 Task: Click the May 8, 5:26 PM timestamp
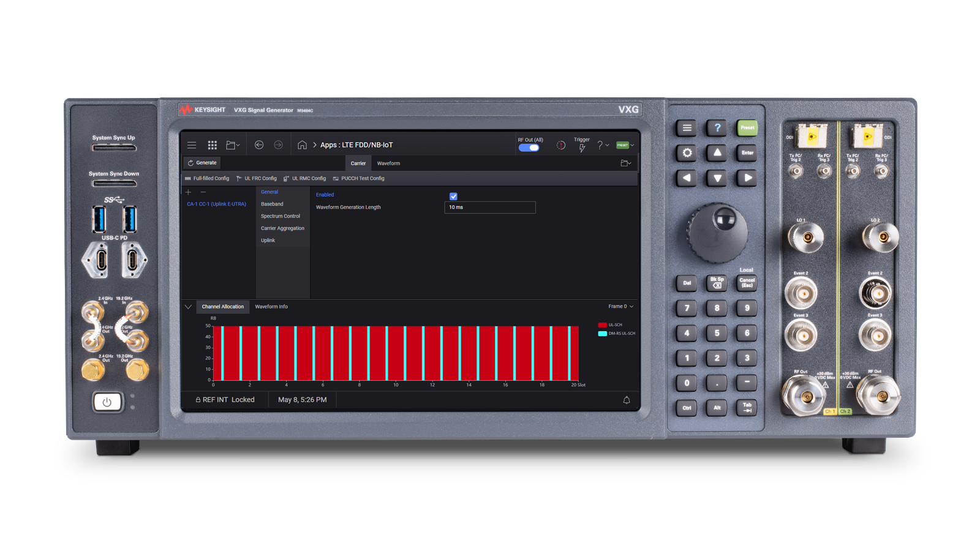click(303, 400)
